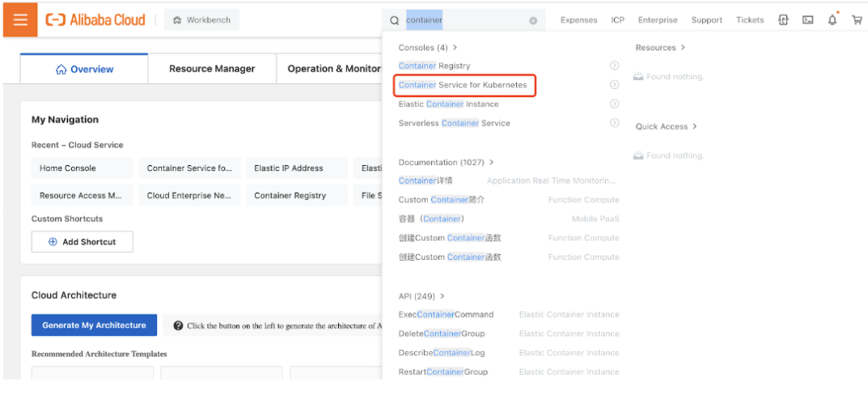Click the Alibaba Cloud logo
The image size is (868, 408).
coord(95,20)
